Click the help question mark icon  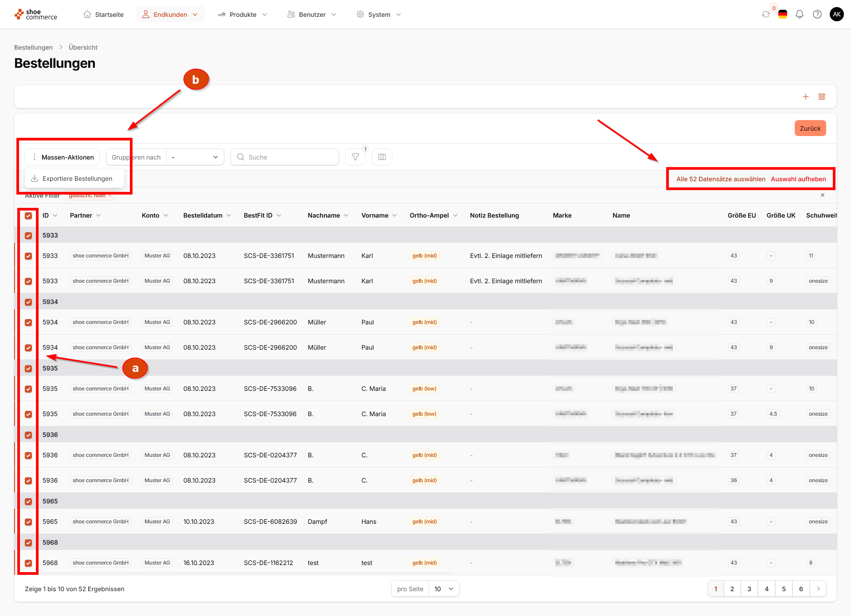tap(817, 14)
